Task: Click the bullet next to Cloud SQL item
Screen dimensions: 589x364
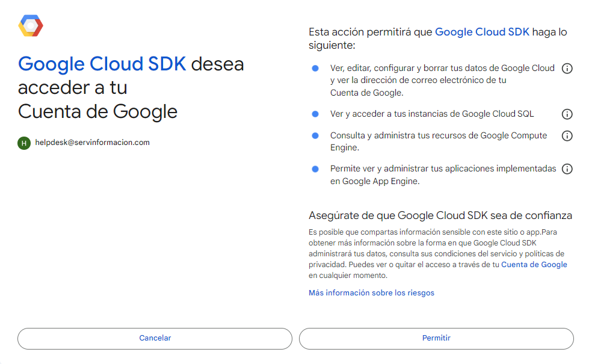Action: pyautogui.click(x=315, y=114)
